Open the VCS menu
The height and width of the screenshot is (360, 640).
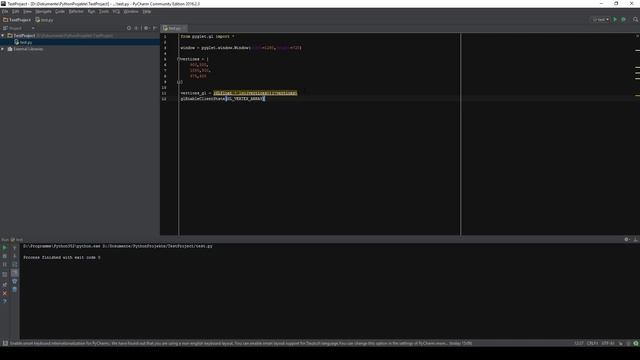[116, 11]
